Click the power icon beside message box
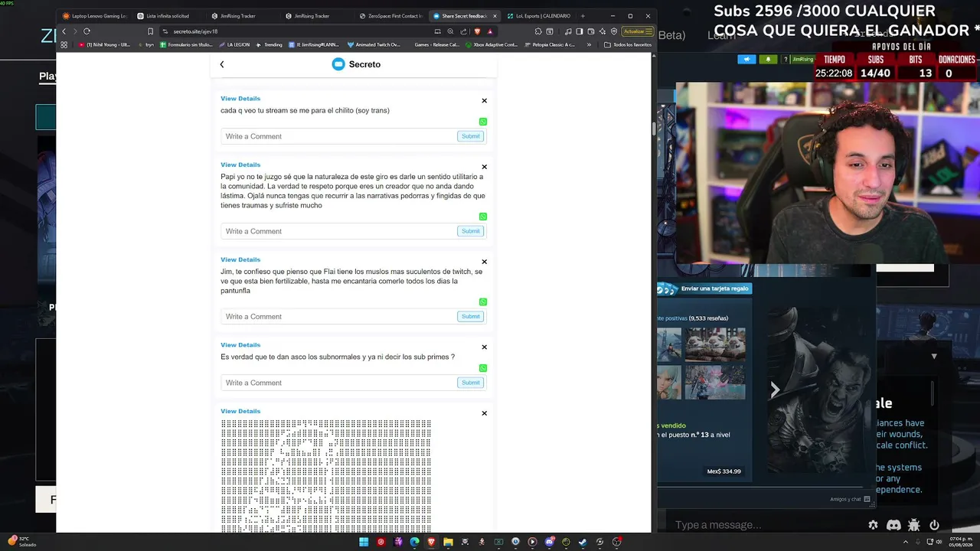Screen dimensions: 980x551 pos(934,525)
